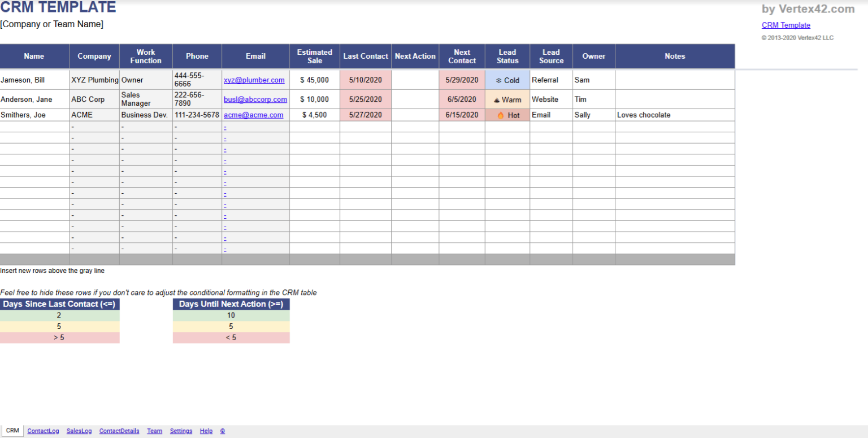Open the busl@abccorp.com email link

tap(255, 99)
